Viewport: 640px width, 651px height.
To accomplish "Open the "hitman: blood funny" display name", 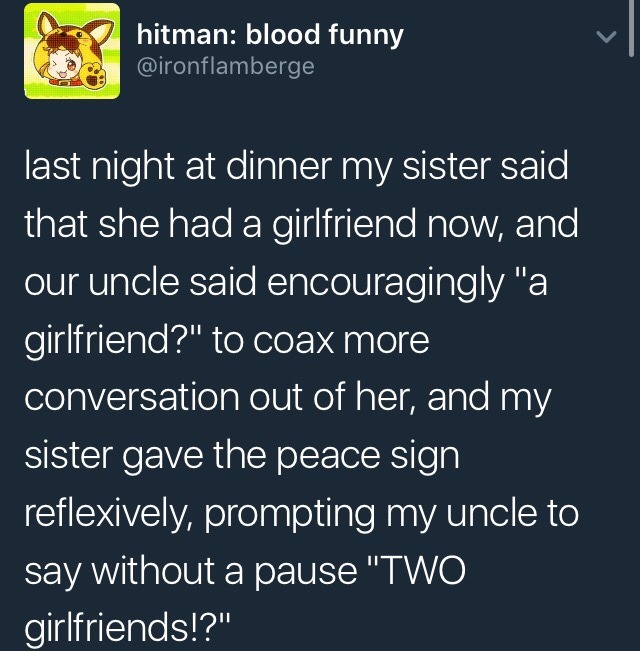I will (270, 36).
